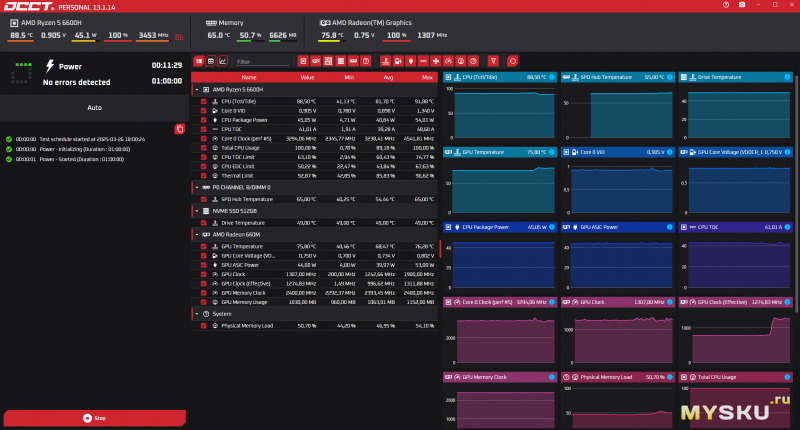Open info for the SPD Hub Temperature graph
The image size is (800, 430).
(x=669, y=77)
